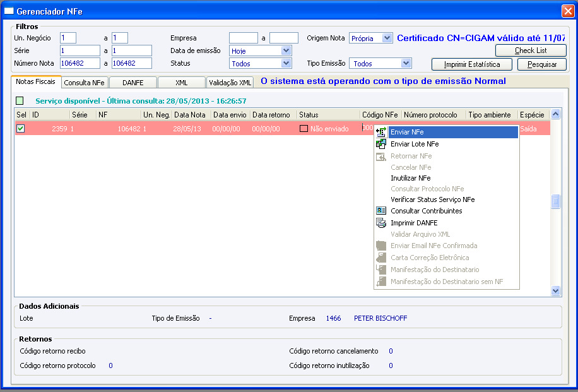The height and width of the screenshot is (392, 578).
Task: Choose Enviar Lote NFe menu entry
Action: (x=446, y=144)
